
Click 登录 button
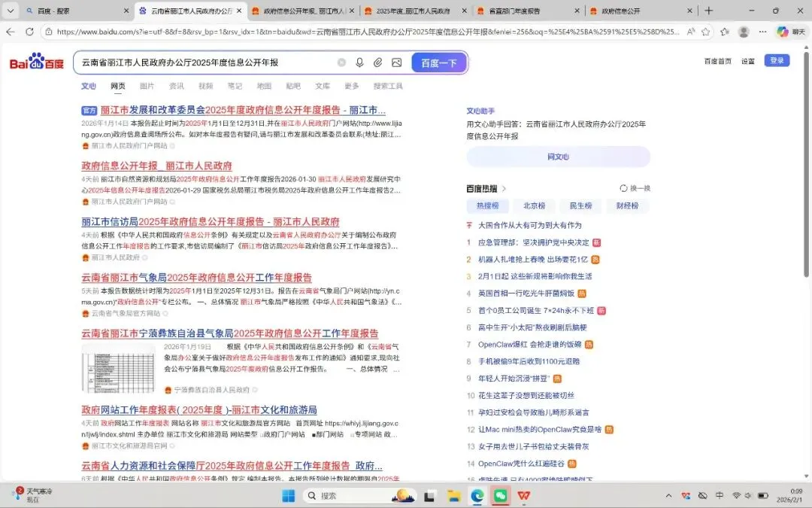tap(777, 61)
